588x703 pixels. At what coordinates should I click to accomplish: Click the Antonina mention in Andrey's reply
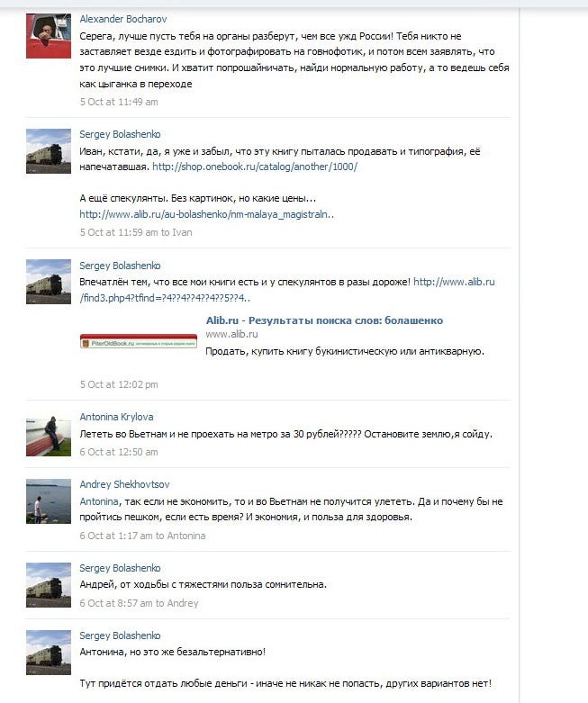coord(99,501)
